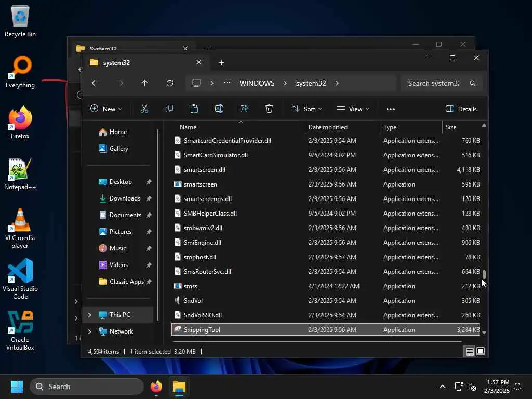Click the taskbar Search box

coord(87,387)
